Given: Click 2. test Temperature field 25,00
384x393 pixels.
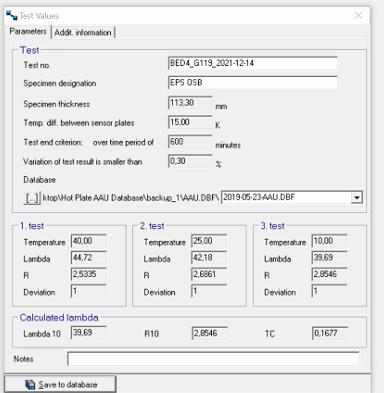Looking at the screenshot, I should [x=209, y=241].
